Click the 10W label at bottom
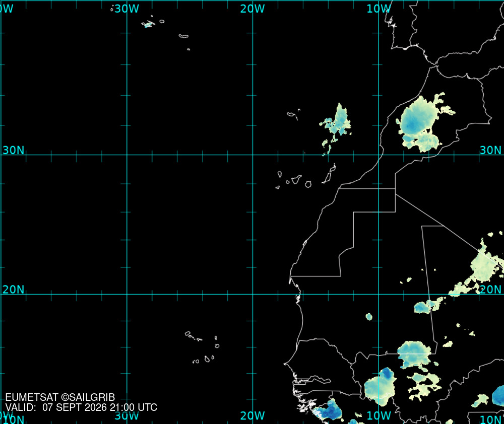Image resolution: width=504 pixels, height=424 pixels. [379, 415]
